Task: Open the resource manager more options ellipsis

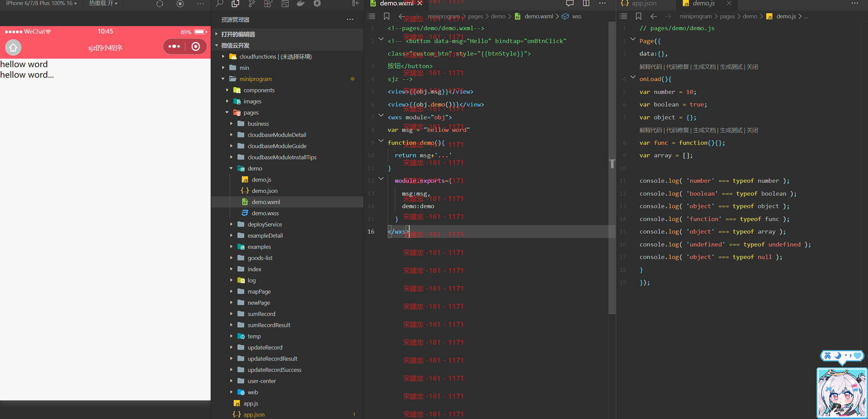Action: pyautogui.click(x=350, y=19)
